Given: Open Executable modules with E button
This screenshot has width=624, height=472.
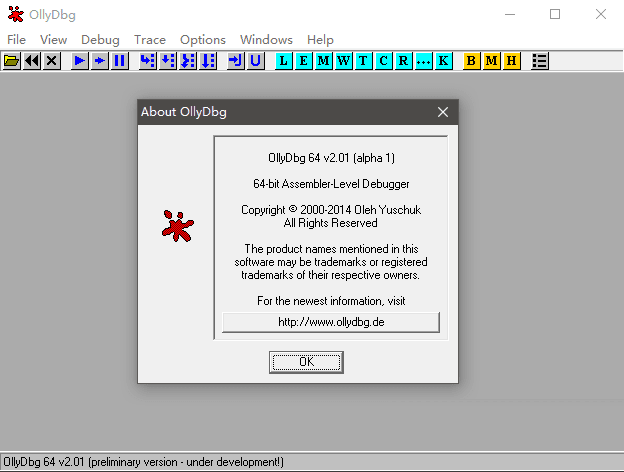Looking at the screenshot, I should point(304,61).
